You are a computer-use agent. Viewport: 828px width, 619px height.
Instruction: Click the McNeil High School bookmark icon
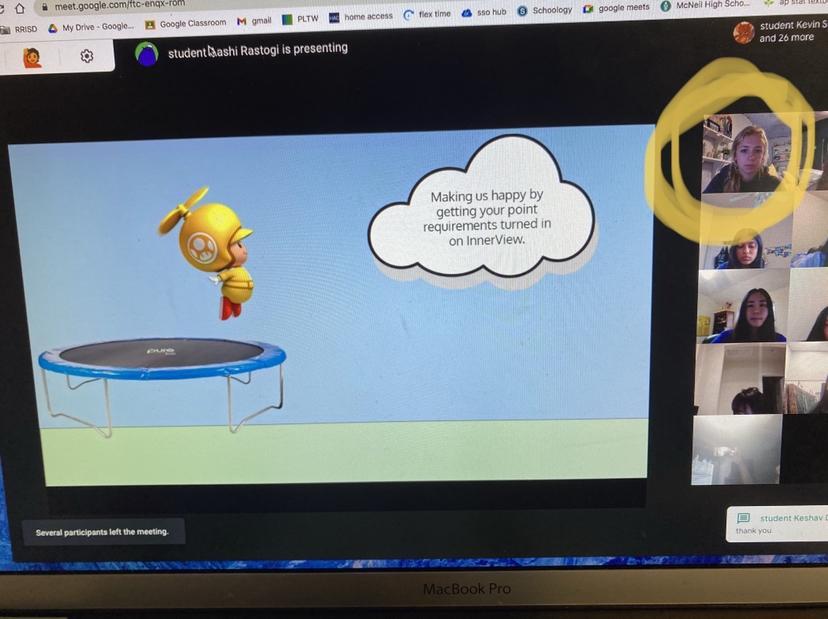click(x=666, y=6)
